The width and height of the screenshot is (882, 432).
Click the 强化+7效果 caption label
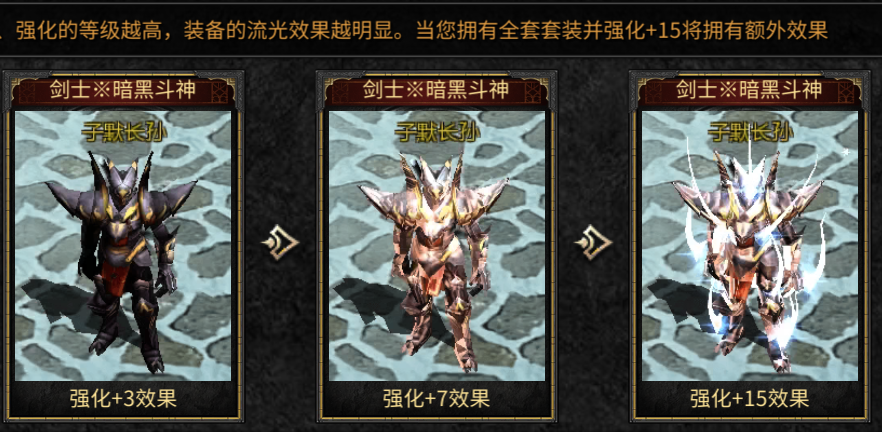436,399
